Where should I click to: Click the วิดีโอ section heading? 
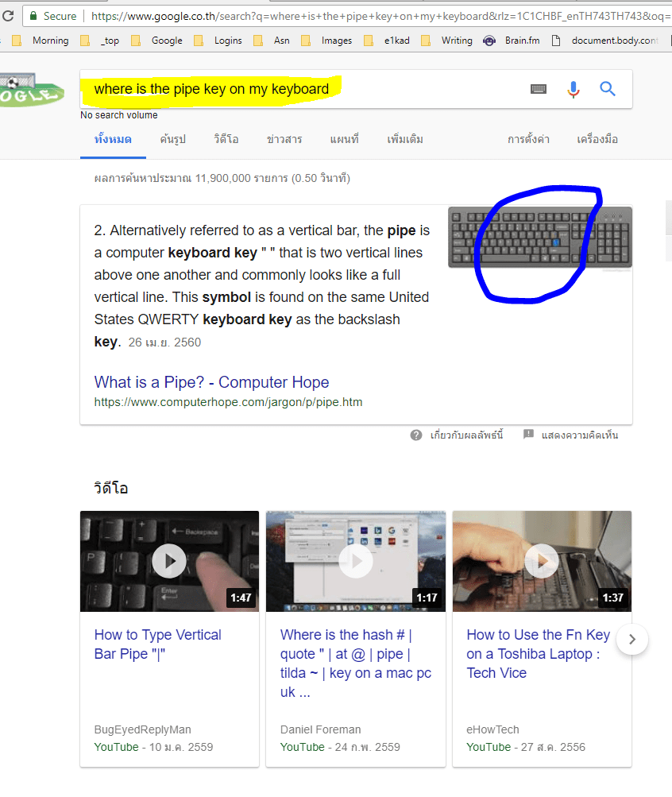(110, 489)
